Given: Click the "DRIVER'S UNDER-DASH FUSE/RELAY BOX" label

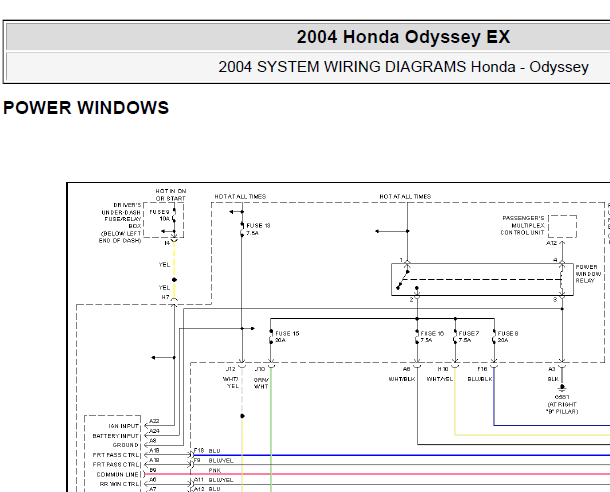Looking at the screenshot, I should (x=121, y=215).
